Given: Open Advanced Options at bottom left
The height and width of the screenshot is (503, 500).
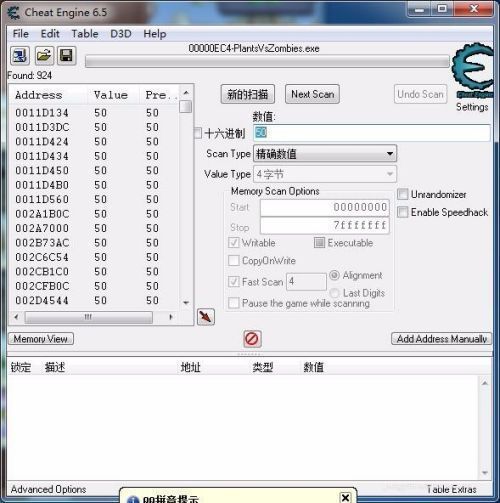Looking at the screenshot, I should pyautogui.click(x=49, y=489).
